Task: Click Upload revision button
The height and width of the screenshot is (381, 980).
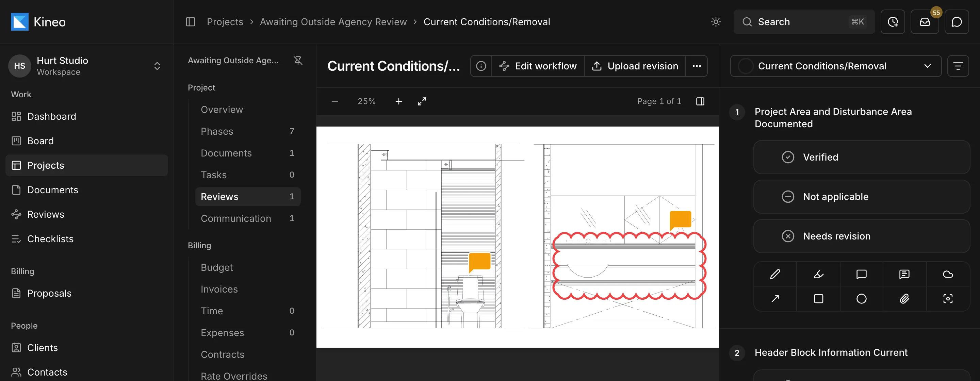Action: 635,66
